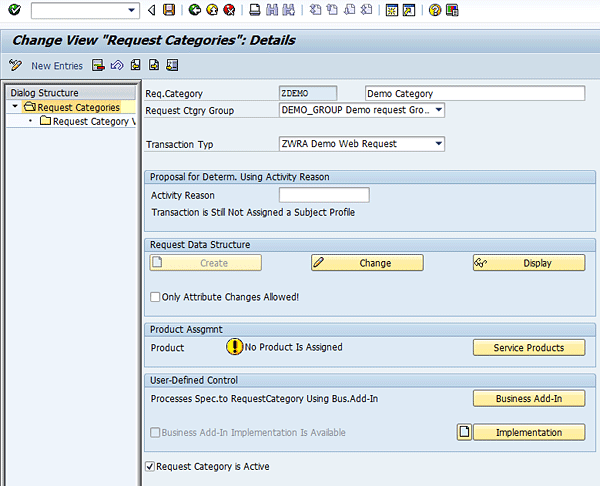Open Service Products
Screen dimensions: 600x486
tap(529, 348)
